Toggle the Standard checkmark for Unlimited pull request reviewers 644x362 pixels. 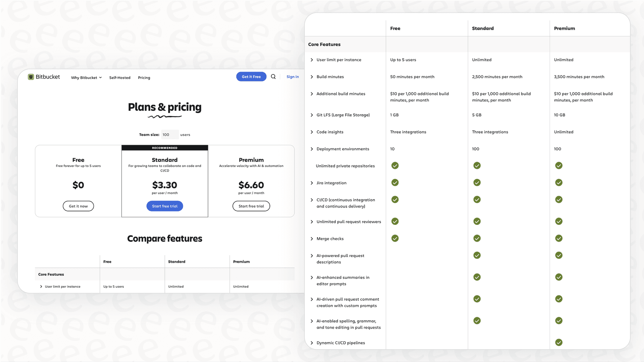477,221
